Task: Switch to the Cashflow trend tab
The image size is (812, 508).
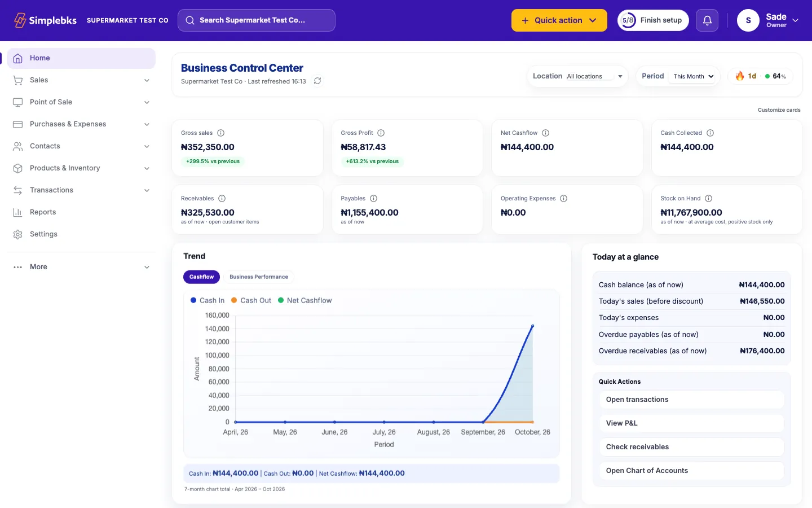Action: 201,277
